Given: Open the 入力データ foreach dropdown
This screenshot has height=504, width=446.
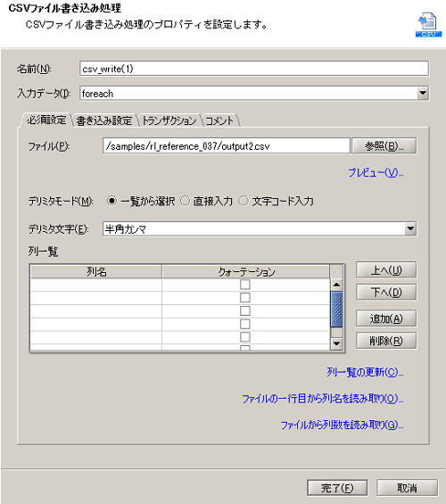Looking at the screenshot, I should 423,94.
